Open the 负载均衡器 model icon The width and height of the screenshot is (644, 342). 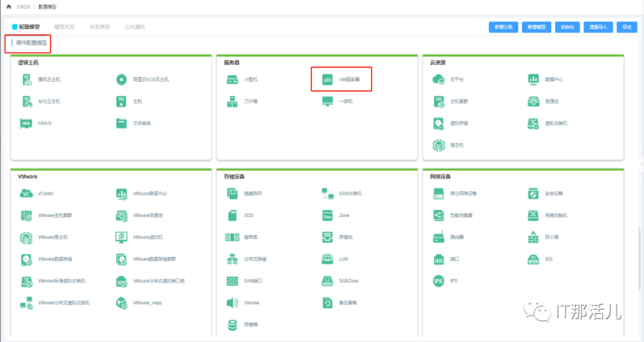tap(439, 215)
